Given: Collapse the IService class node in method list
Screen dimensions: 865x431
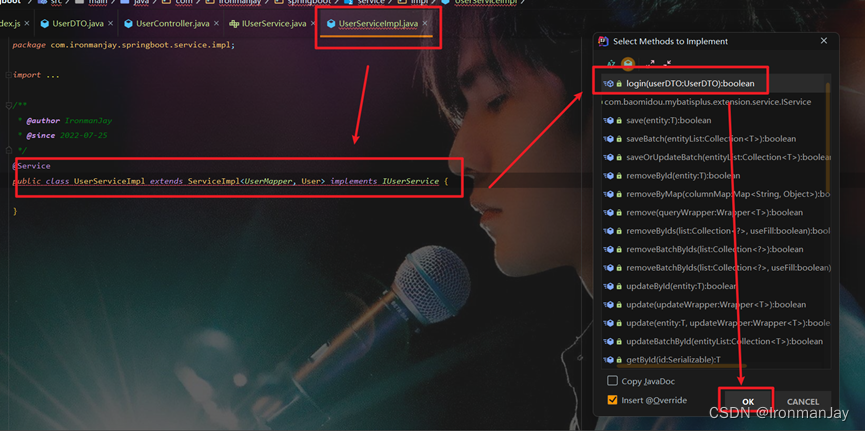Looking at the screenshot, I should point(603,102).
